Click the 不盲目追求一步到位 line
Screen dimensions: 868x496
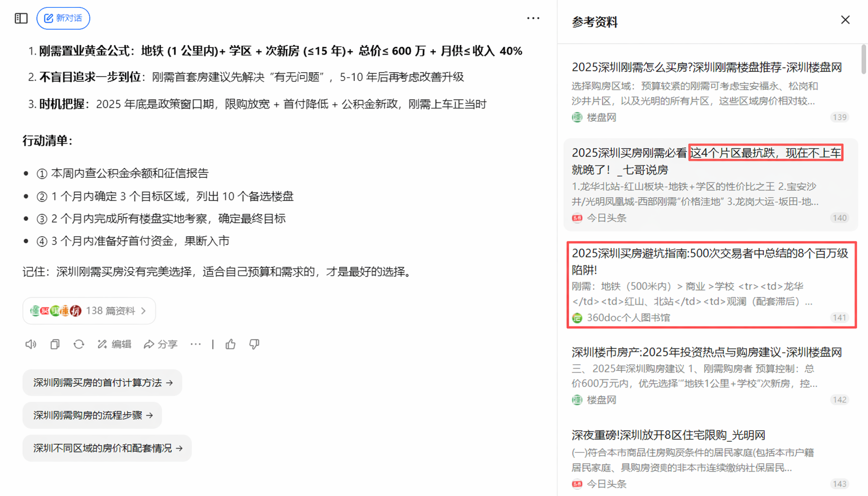tap(251, 77)
